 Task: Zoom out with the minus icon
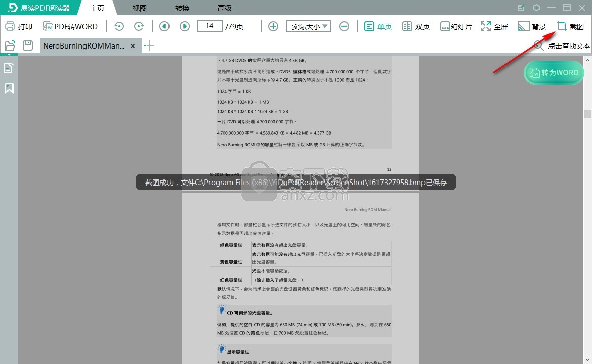(x=344, y=26)
